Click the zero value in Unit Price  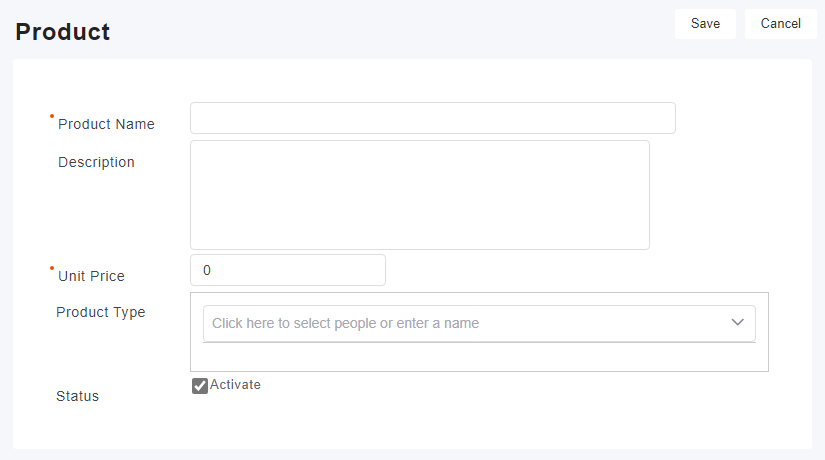tap(207, 270)
